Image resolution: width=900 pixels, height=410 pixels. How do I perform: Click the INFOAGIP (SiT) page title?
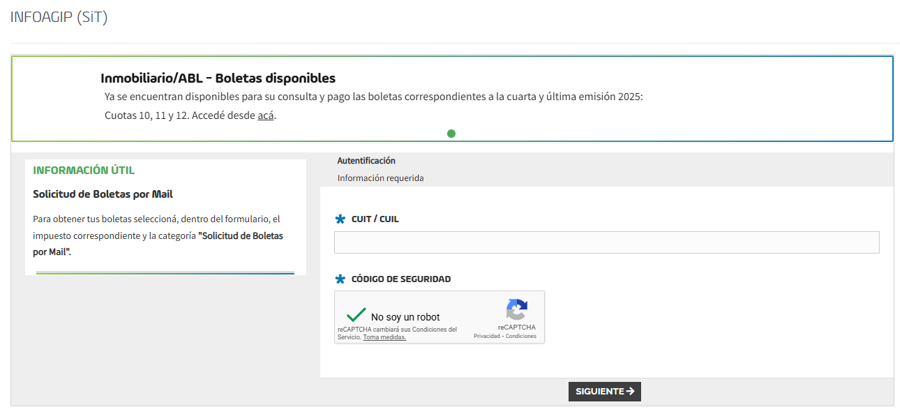pyautogui.click(x=58, y=17)
